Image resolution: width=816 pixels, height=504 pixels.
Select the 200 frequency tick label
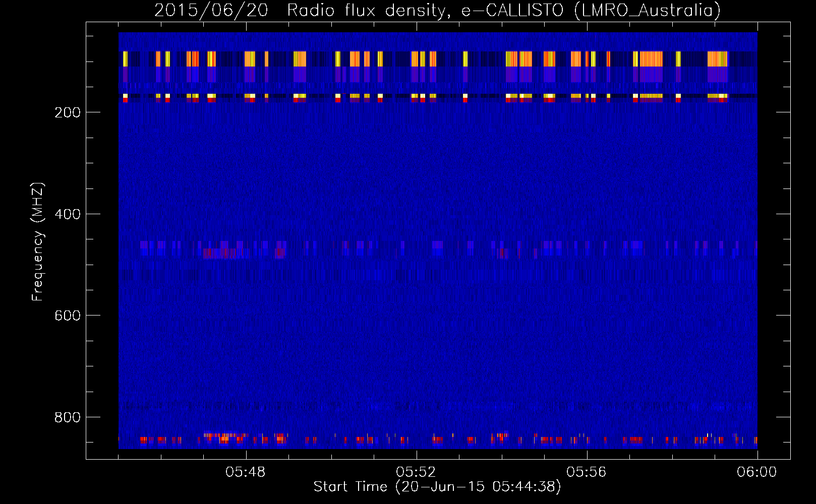tap(68, 112)
